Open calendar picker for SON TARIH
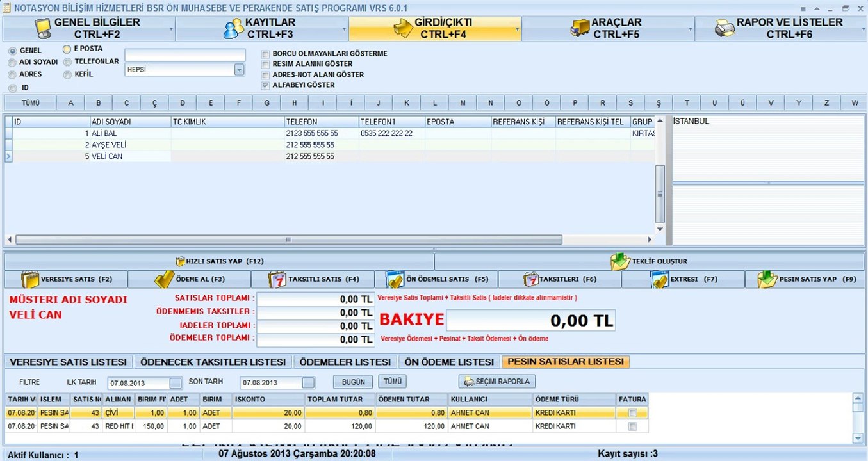The image size is (868, 461). [308, 383]
